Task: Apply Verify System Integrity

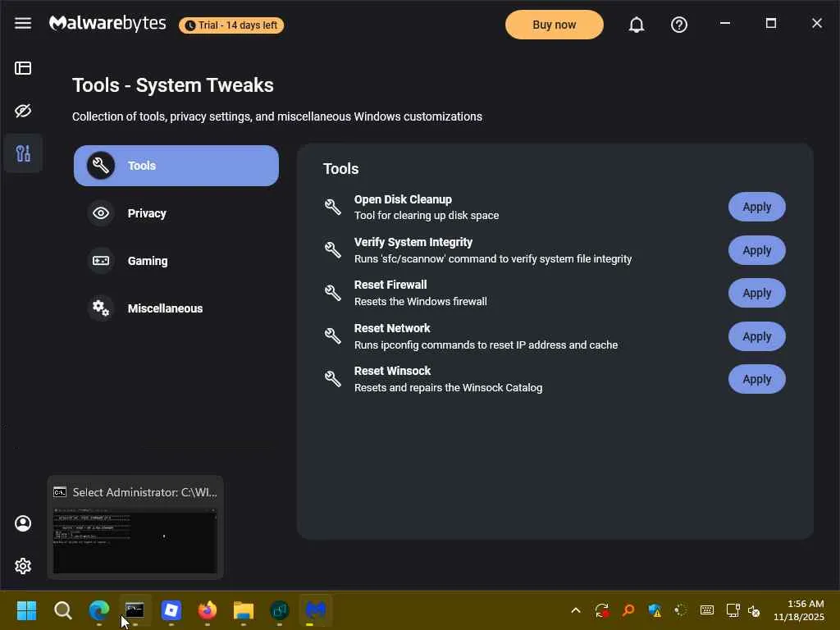Action: tap(756, 250)
